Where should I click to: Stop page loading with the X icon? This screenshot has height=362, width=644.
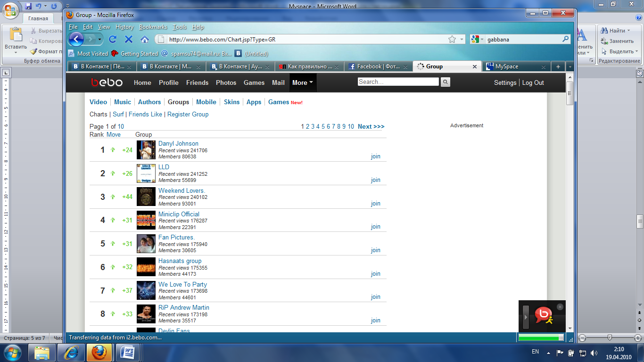[129, 39]
